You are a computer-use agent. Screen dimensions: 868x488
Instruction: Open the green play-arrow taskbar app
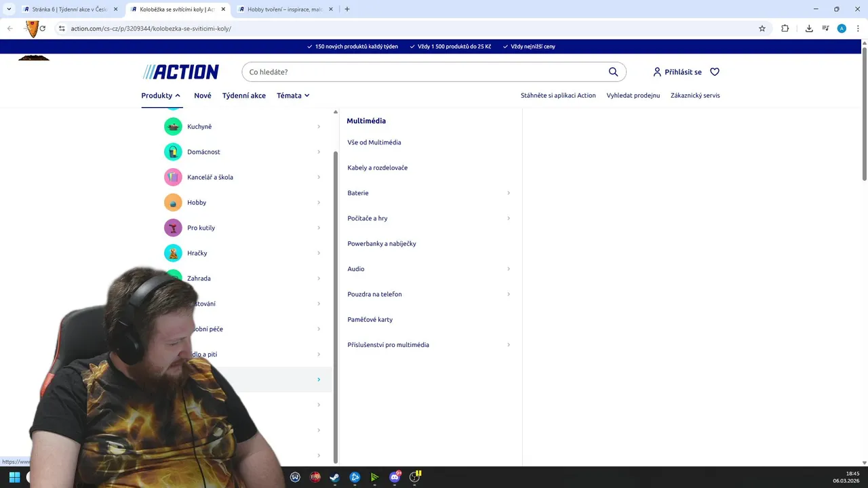tap(374, 477)
